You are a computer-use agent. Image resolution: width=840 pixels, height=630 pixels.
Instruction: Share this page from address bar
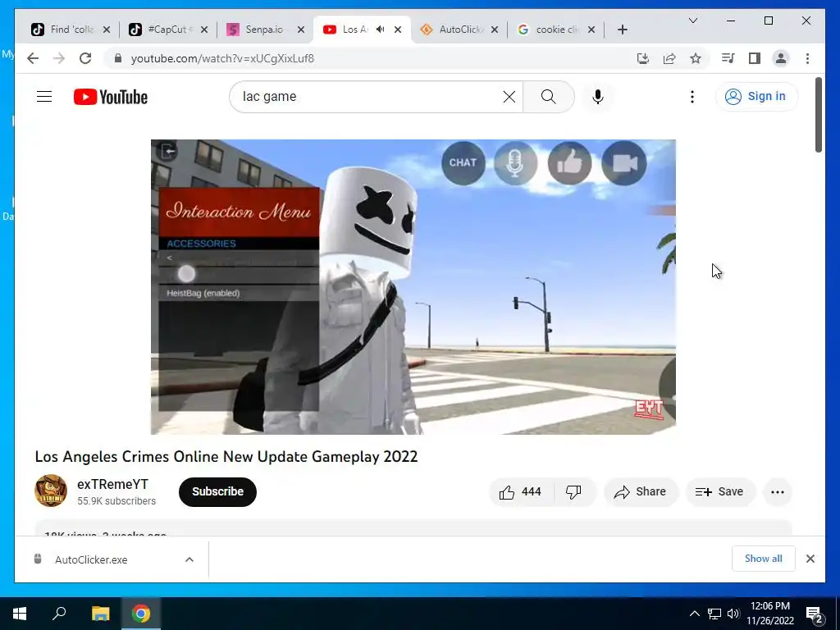pyautogui.click(x=669, y=58)
